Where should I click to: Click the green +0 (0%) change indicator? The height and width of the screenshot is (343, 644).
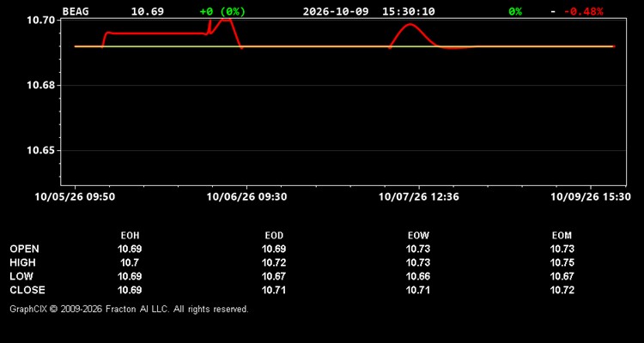(222, 11)
